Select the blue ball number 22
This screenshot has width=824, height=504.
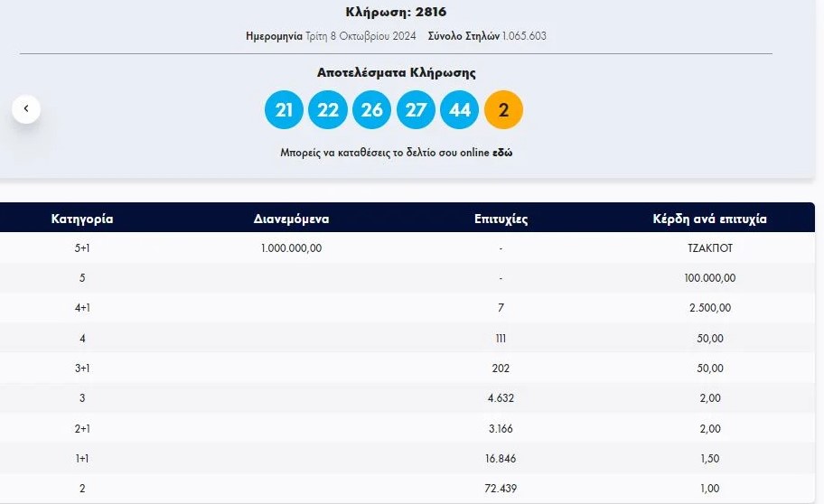click(x=328, y=110)
